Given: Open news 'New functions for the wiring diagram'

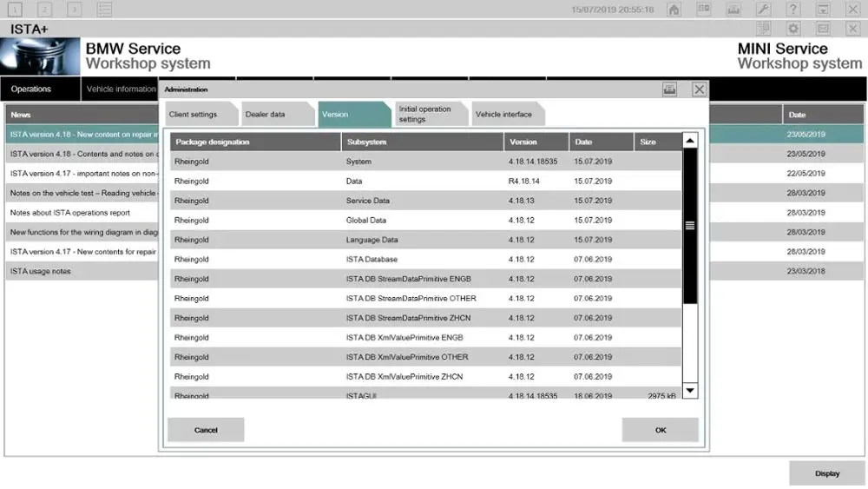Looking at the screenshot, I should [x=82, y=232].
